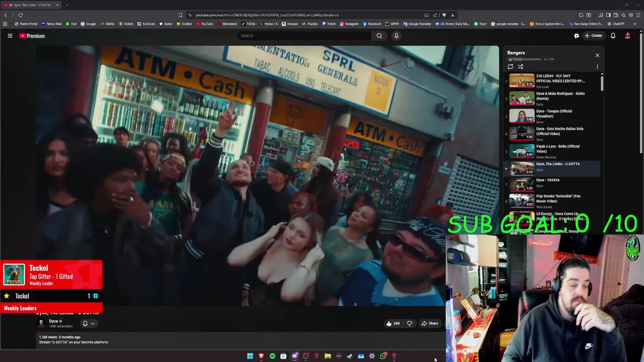644x362 pixels.
Task: Start voice search with microphone icon
Action: click(396, 36)
